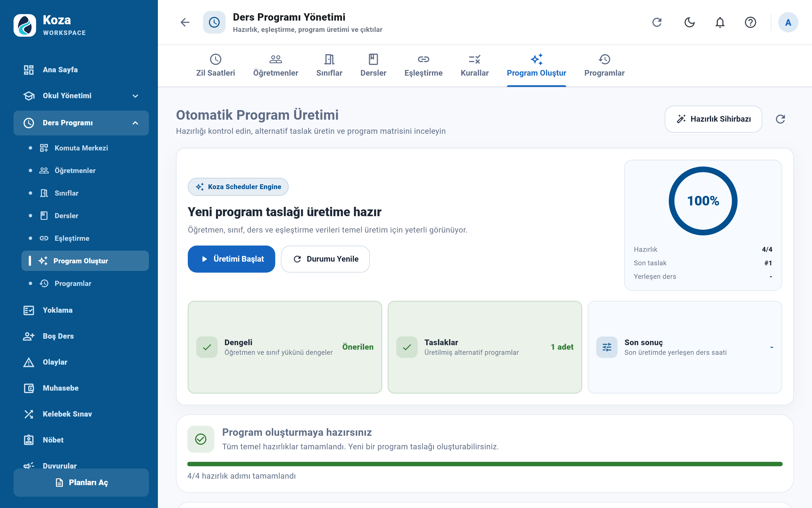Open the help question mark icon
812x508 pixels.
(750, 23)
